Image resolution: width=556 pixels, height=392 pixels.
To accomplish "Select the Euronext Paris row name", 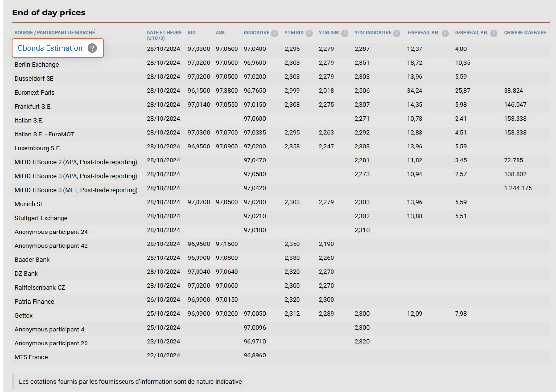I will click(x=34, y=92).
